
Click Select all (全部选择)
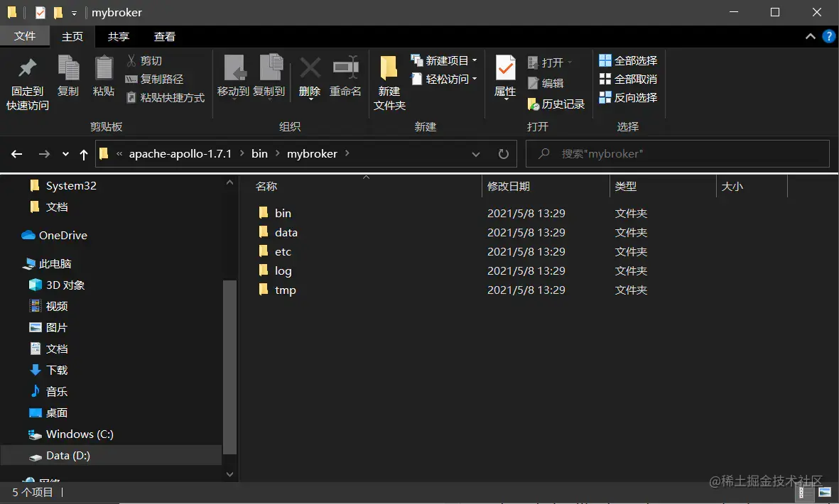[x=628, y=60]
